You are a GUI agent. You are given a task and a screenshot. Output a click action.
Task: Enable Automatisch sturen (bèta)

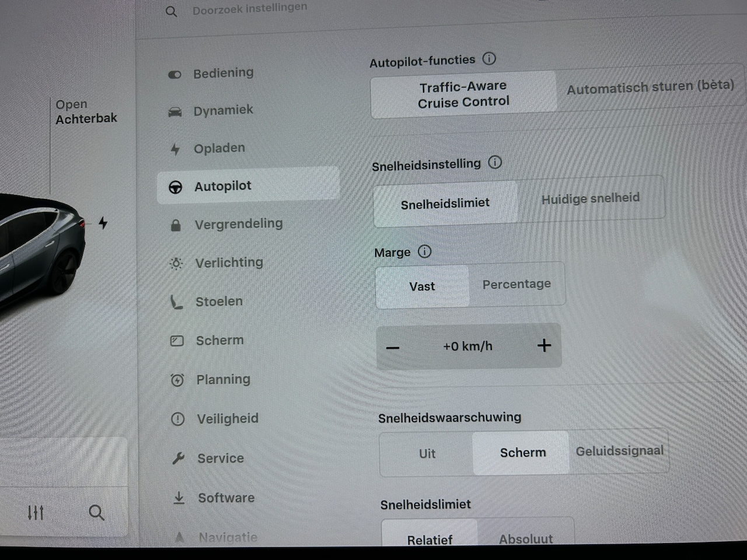pos(650,87)
